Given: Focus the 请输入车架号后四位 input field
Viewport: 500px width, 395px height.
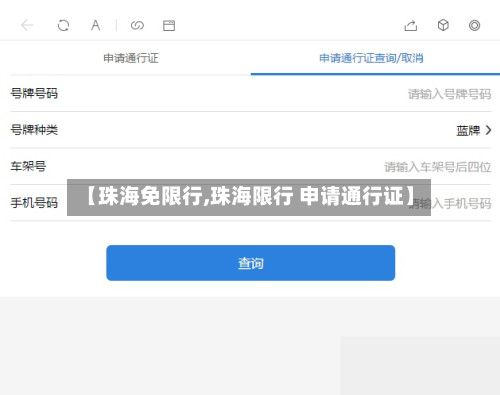Looking at the screenshot, I should coord(438,167).
